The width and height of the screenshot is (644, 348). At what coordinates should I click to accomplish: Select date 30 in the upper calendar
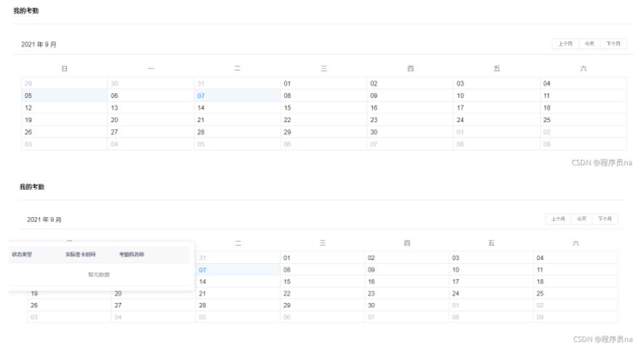coord(374,132)
